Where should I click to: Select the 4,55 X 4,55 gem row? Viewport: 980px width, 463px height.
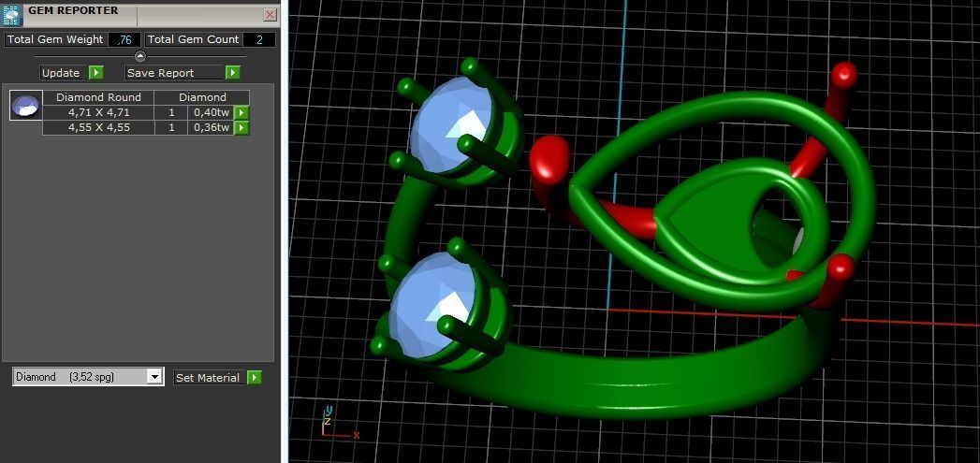tap(98, 127)
